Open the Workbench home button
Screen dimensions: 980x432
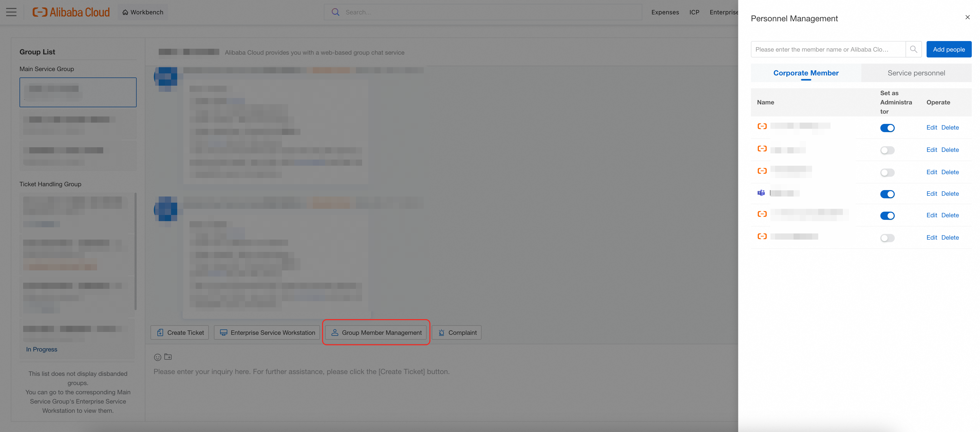(x=143, y=12)
